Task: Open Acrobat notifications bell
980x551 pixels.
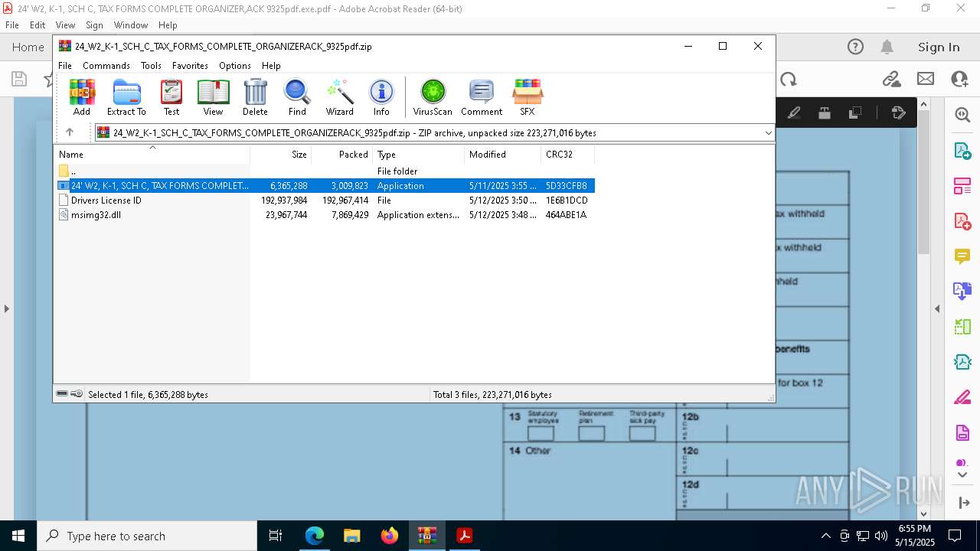Action: [887, 47]
